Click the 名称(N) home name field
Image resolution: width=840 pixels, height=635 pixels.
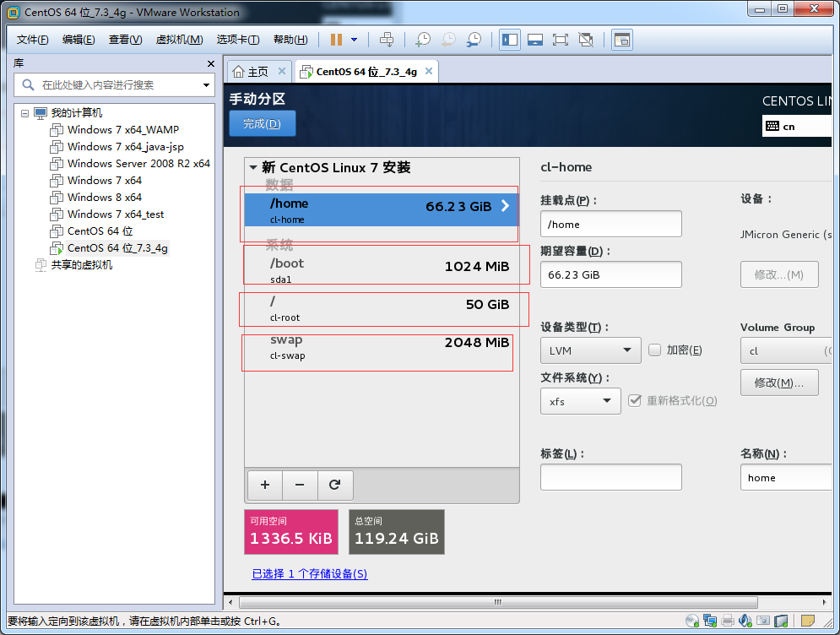pyautogui.click(x=786, y=477)
